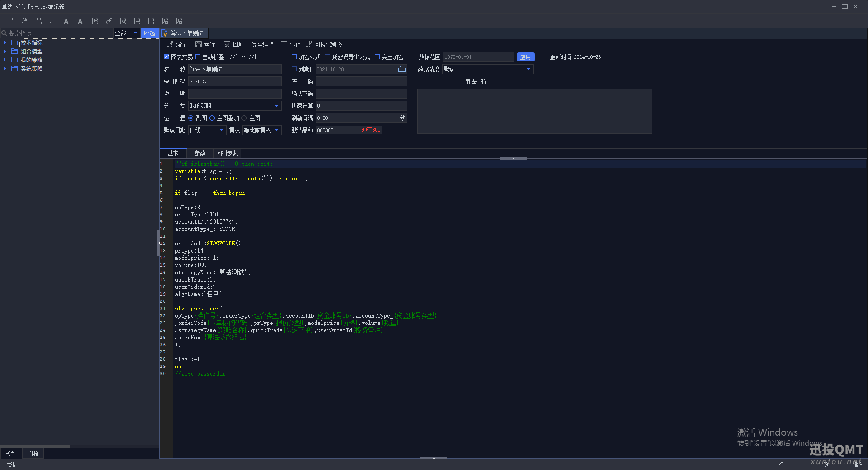Enable the 完全加密 checkbox
Image resolution: width=868 pixels, height=470 pixels.
(x=377, y=57)
